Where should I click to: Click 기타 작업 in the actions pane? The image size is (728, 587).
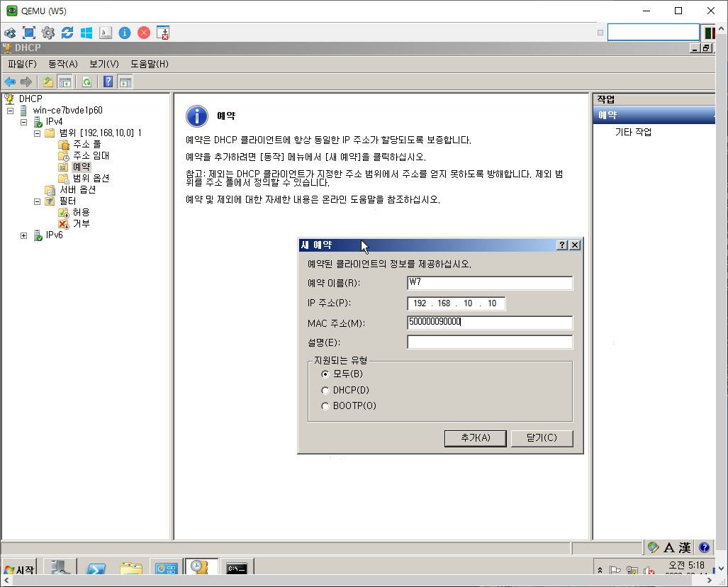point(633,133)
